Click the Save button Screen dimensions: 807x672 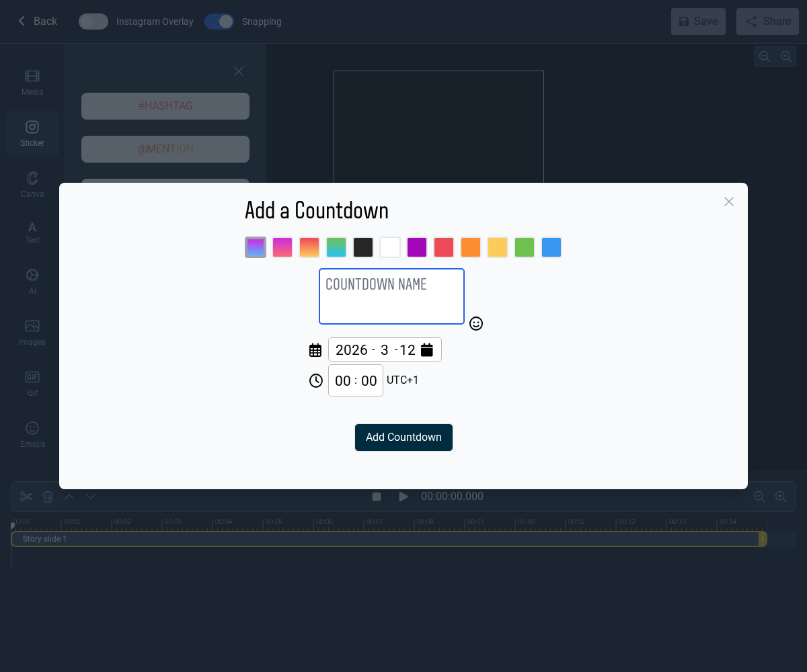[x=698, y=21]
